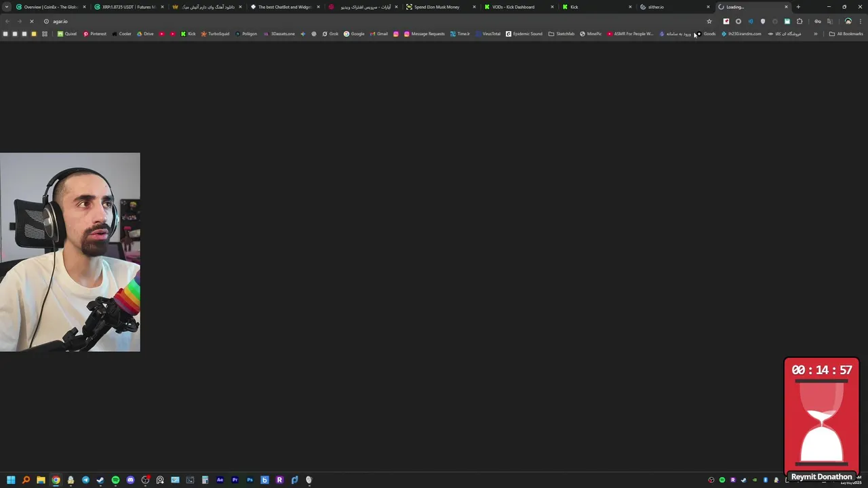The width and height of the screenshot is (868, 488).
Task: Open ASMR For People W... bookmark
Action: (630, 34)
